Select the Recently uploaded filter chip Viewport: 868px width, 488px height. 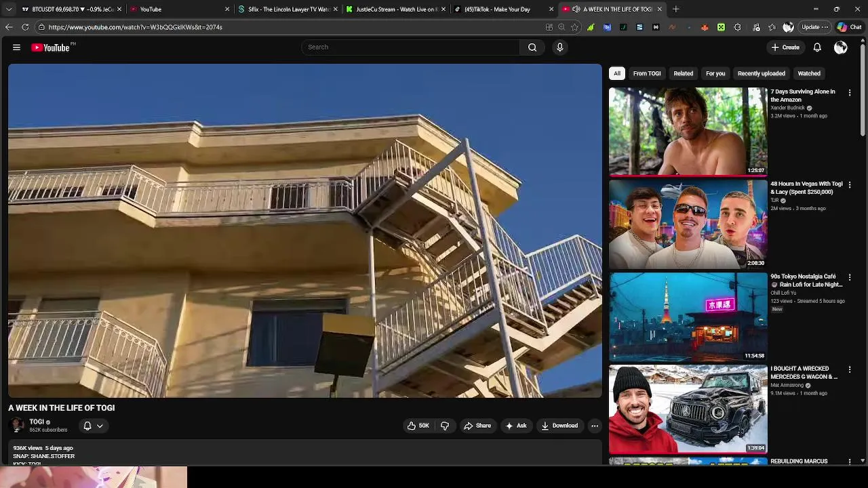[762, 73]
